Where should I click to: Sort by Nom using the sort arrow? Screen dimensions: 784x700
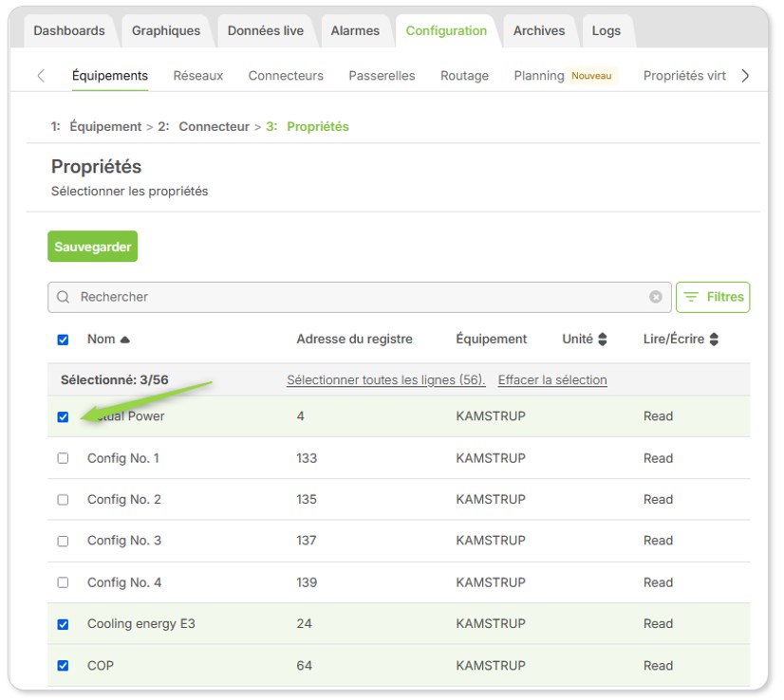tap(125, 340)
